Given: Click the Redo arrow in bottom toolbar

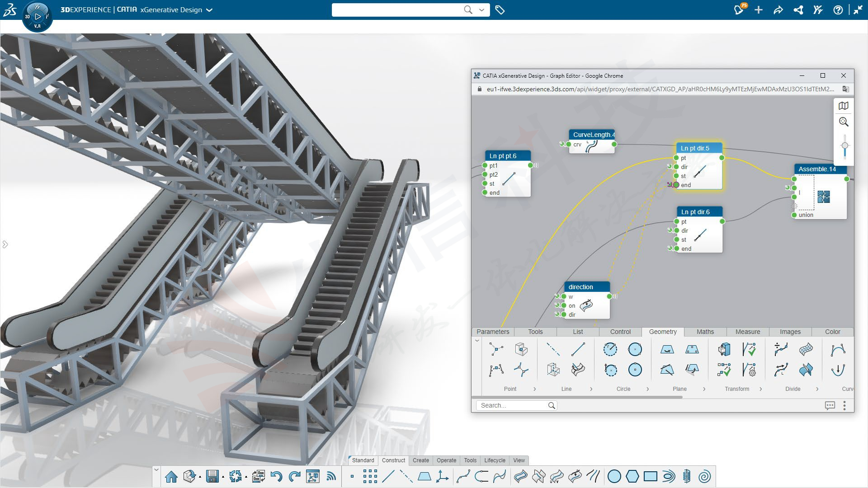Looking at the screenshot, I should click(x=294, y=476).
